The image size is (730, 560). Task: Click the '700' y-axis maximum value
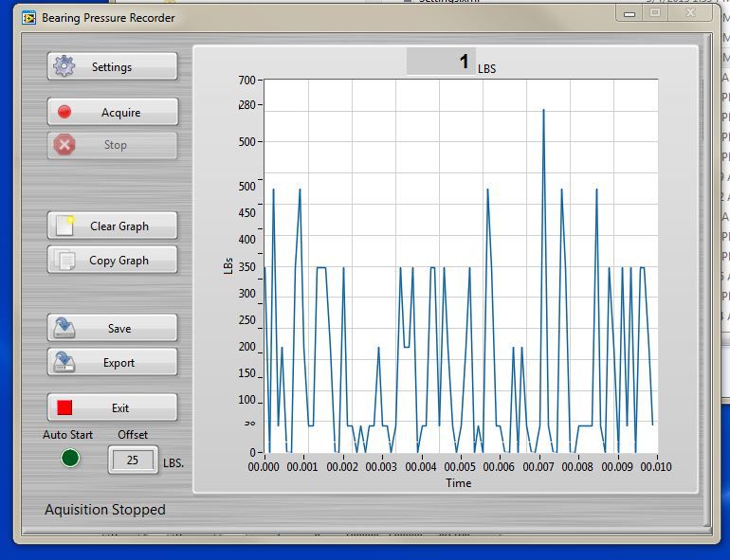[247, 80]
